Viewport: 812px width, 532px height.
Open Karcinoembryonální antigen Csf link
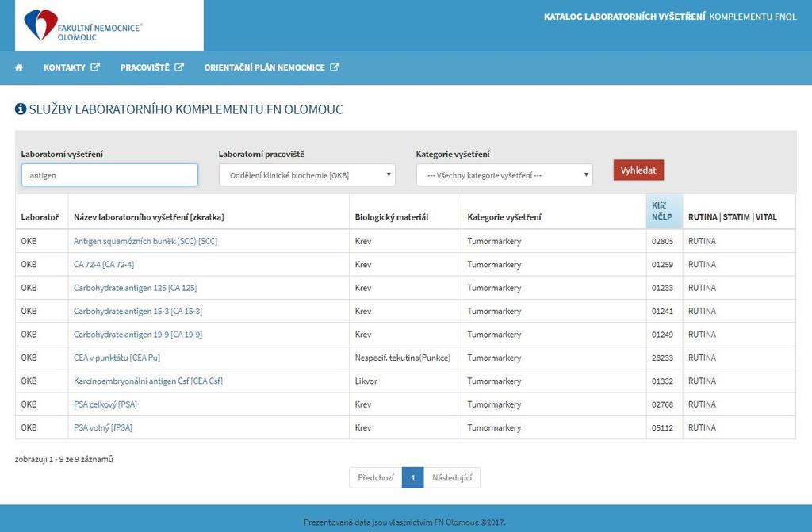pos(148,381)
